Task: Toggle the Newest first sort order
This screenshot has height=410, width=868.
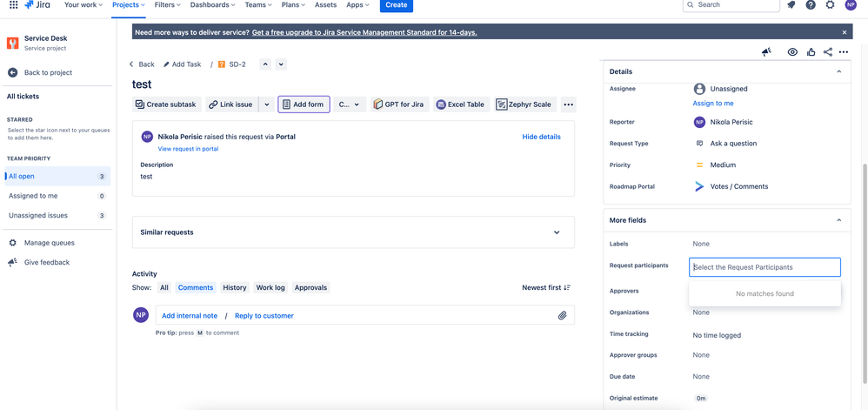Action: coord(546,287)
